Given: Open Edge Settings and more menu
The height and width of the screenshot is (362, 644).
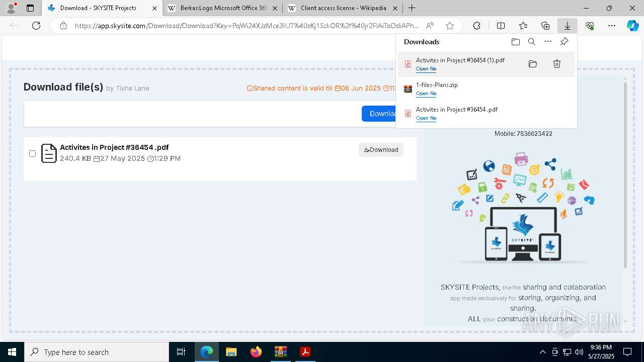Looking at the screenshot, I should pos(612,26).
